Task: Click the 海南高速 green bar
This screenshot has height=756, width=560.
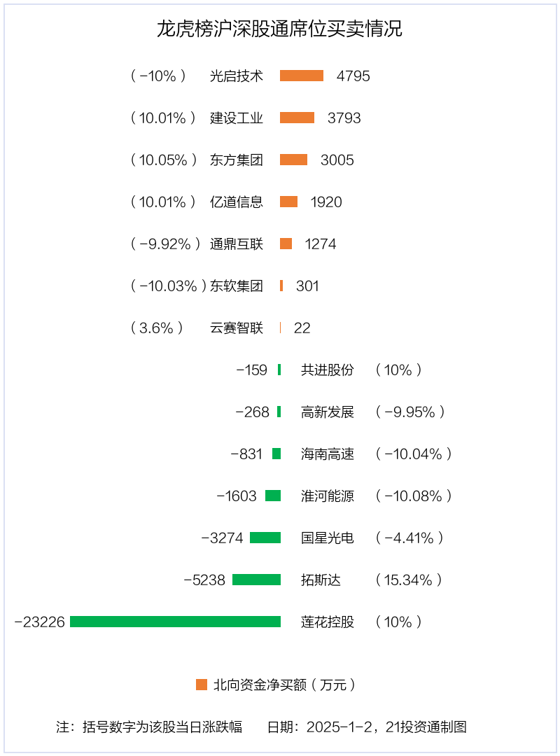Action: click(276, 454)
